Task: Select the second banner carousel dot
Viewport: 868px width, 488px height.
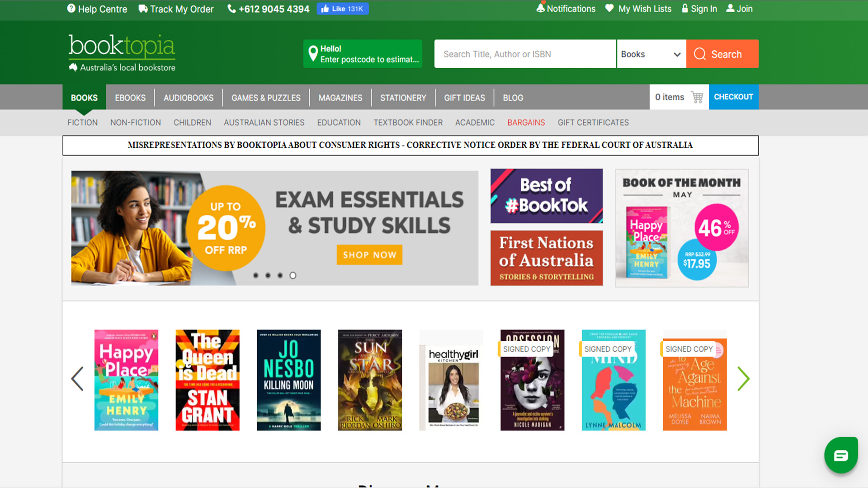Action: 268,275
